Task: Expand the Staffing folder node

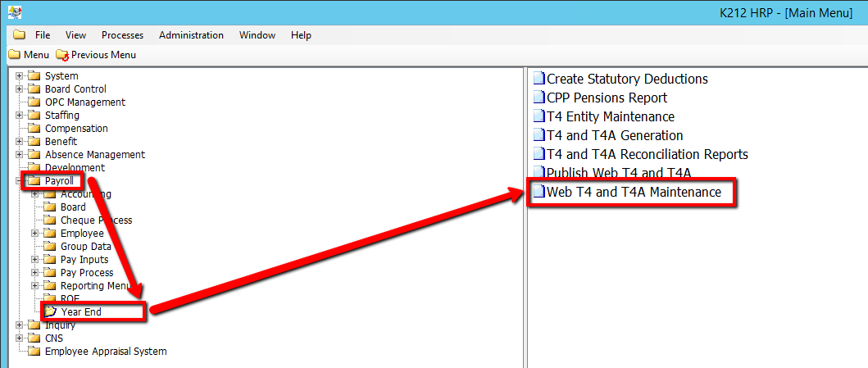Action: pyautogui.click(x=20, y=116)
